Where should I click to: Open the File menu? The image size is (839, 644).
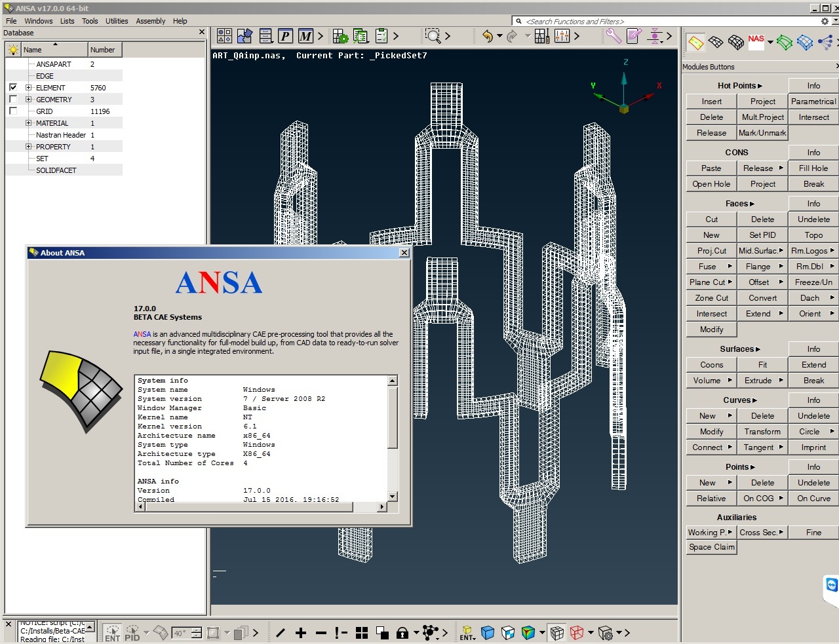coord(11,21)
